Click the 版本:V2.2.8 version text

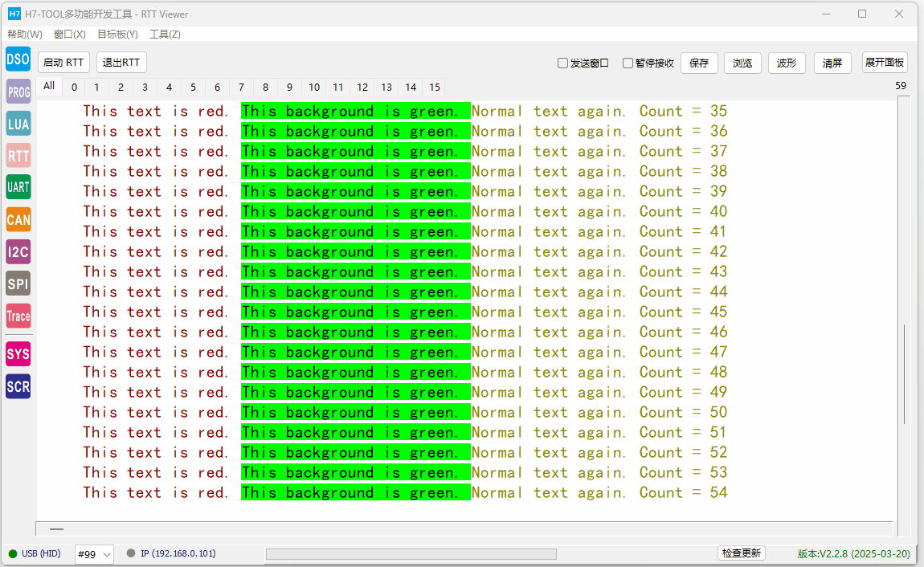tap(854, 553)
